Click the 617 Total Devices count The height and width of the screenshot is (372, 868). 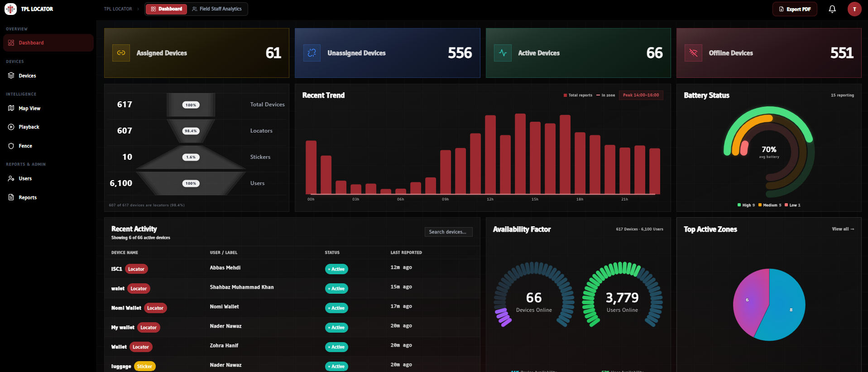(125, 105)
